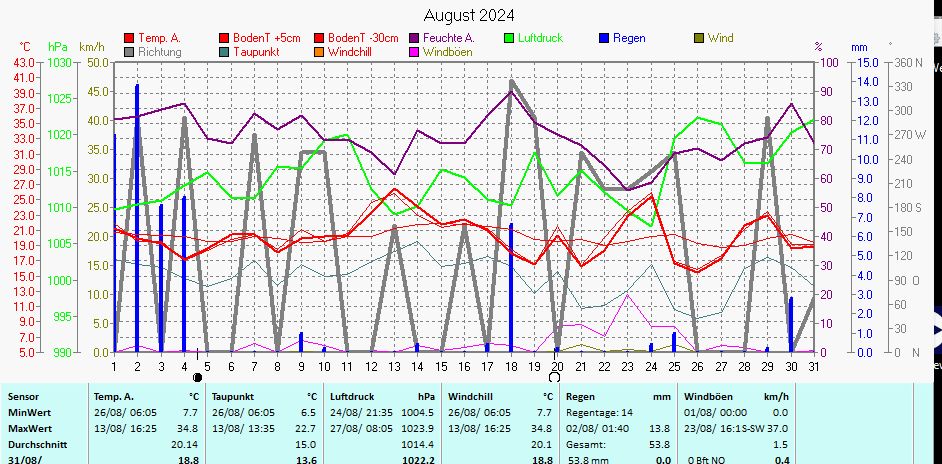The image size is (942, 464).
Task: Select the purple Feuchte A. legend swatch
Action: click(413, 38)
